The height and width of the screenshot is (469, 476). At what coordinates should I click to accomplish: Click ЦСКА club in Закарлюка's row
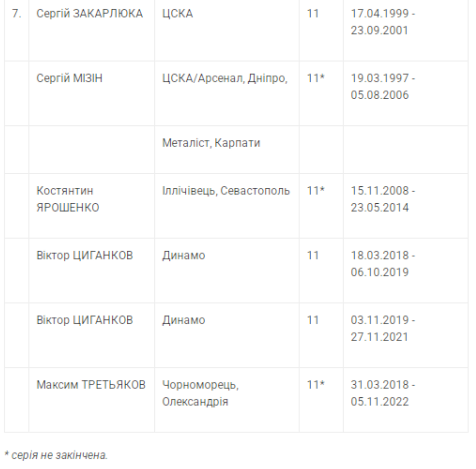click(177, 14)
